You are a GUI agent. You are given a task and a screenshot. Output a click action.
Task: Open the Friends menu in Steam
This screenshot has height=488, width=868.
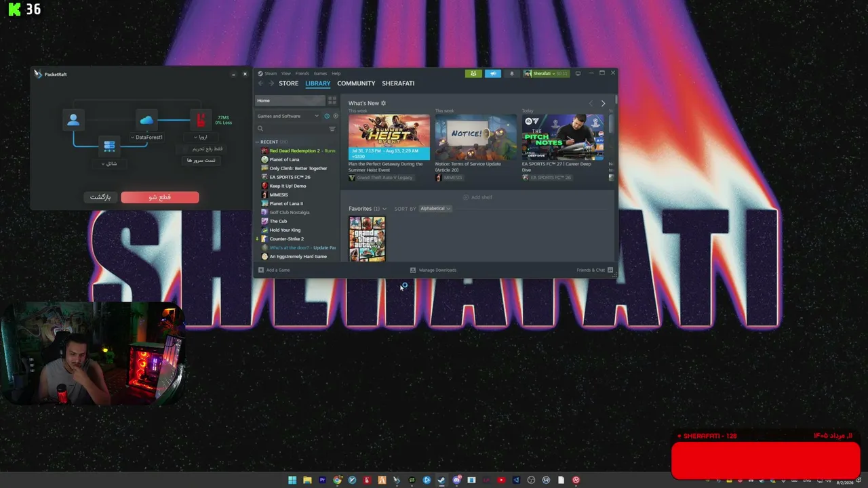[302, 73]
